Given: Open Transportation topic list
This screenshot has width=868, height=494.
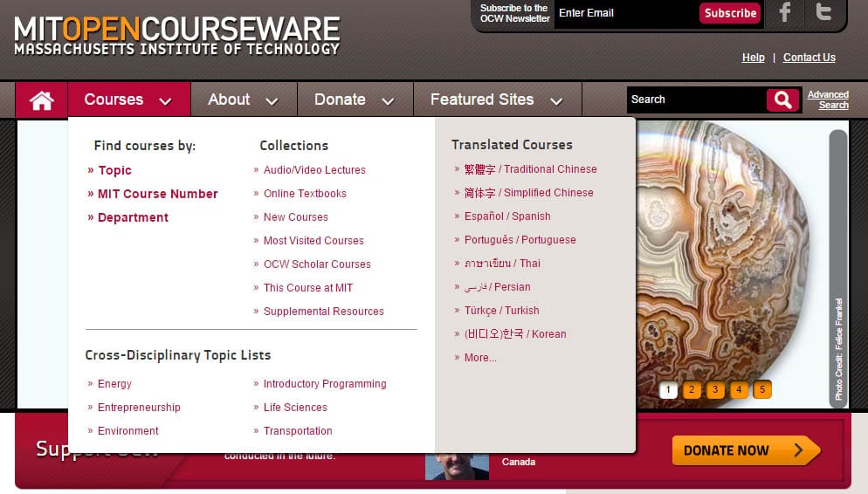Looking at the screenshot, I should (x=298, y=431).
